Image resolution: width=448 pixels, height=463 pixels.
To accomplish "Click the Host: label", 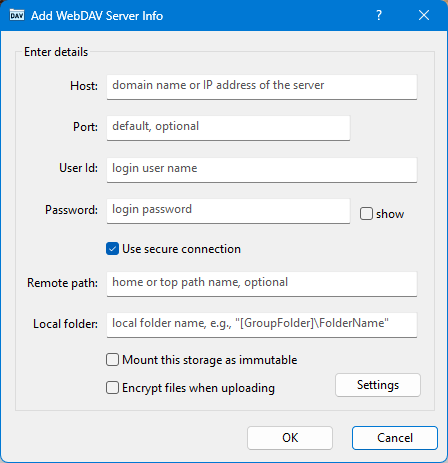I will click(84, 86).
